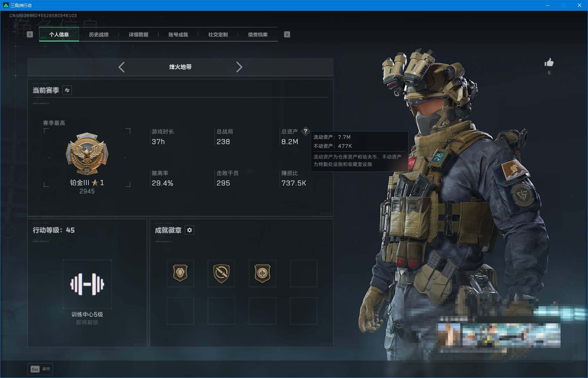Minimize the 三角洲行动 window
This screenshot has height=378, width=588.
coord(548,5)
